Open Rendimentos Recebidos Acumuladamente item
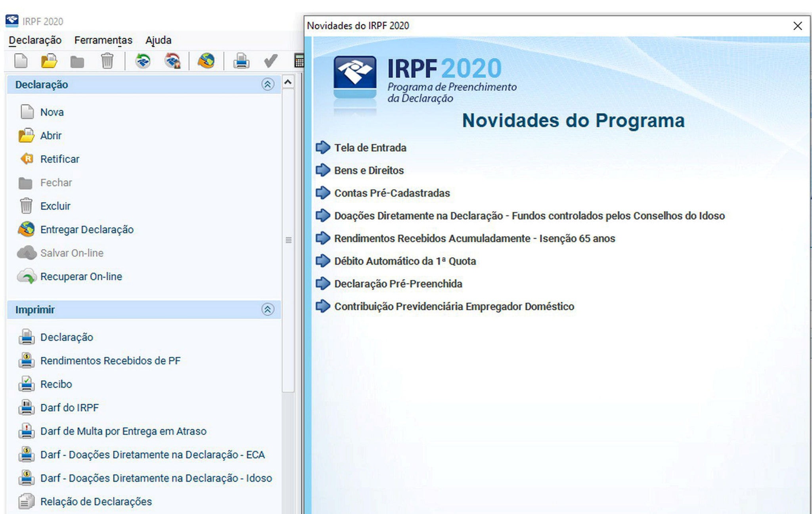The image size is (812, 514). [x=475, y=238]
